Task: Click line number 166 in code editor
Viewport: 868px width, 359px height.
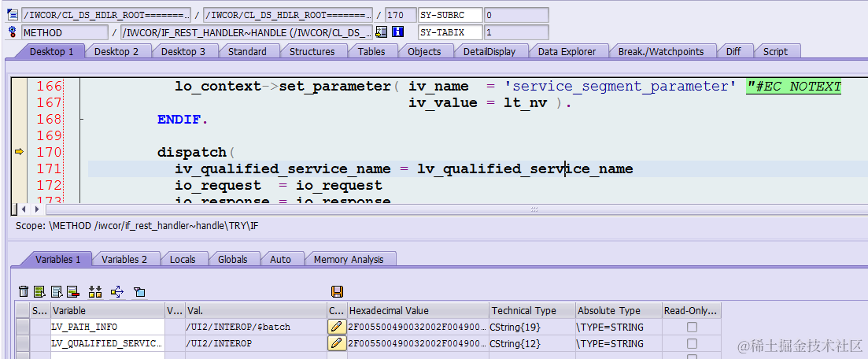Action: [x=49, y=87]
